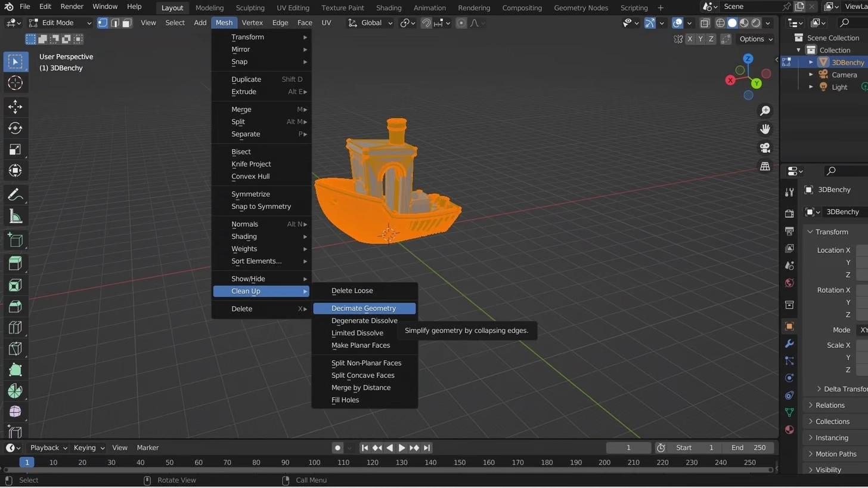Enable face select mode

[126, 23]
